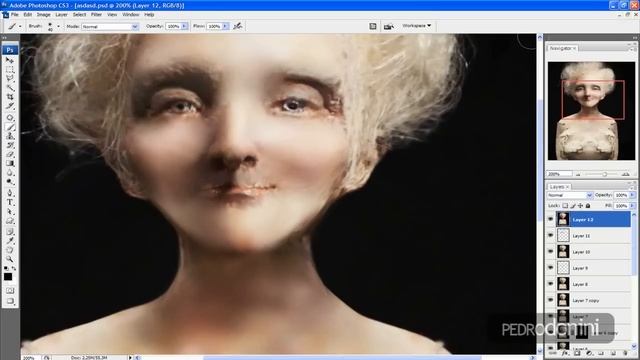Open layer blending mode dropdown
This screenshot has height=360, width=640.
pos(570,195)
